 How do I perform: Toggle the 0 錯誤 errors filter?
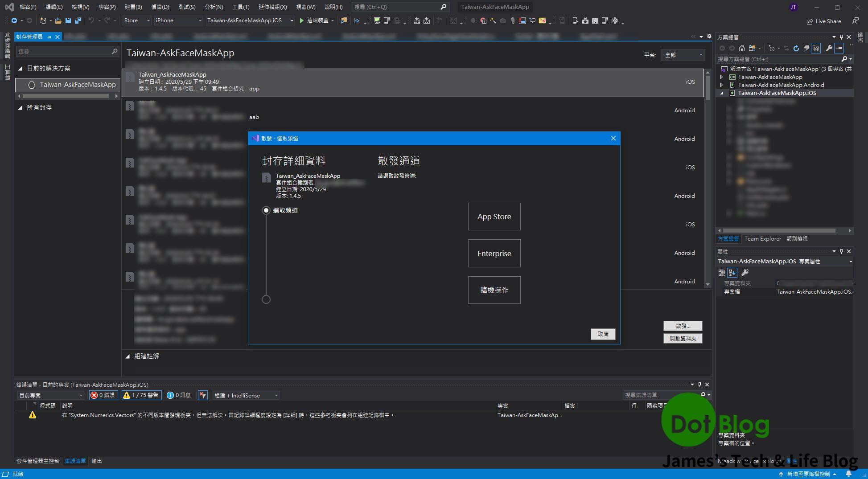(103, 395)
